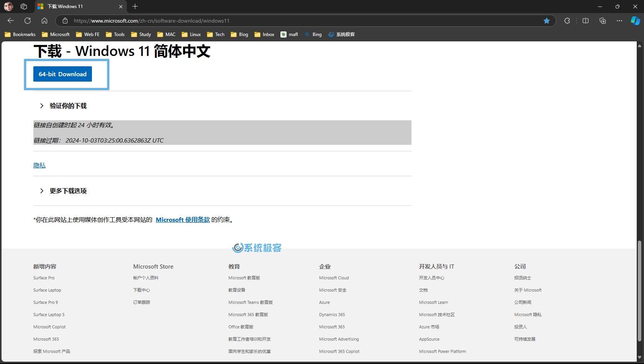The width and height of the screenshot is (644, 364).
Task: Open the 系统极客 bookmark
Action: [341, 34]
